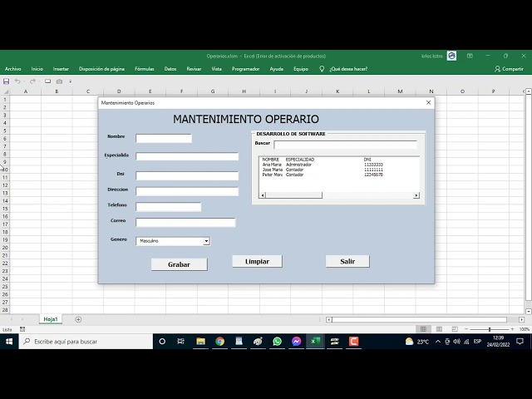Open Task View in taskbar
This screenshot has width=532, height=399.
(181, 342)
